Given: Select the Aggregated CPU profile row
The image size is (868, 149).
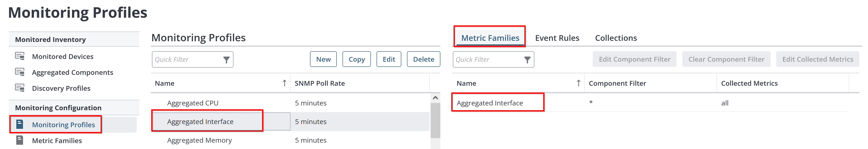Looking at the screenshot, I should (193, 103).
